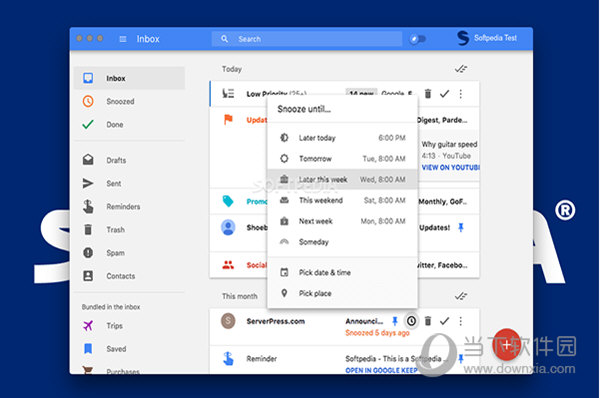Viewport: 600px width, 398px height.
Task: Open the Sent folder
Action: tap(129, 183)
